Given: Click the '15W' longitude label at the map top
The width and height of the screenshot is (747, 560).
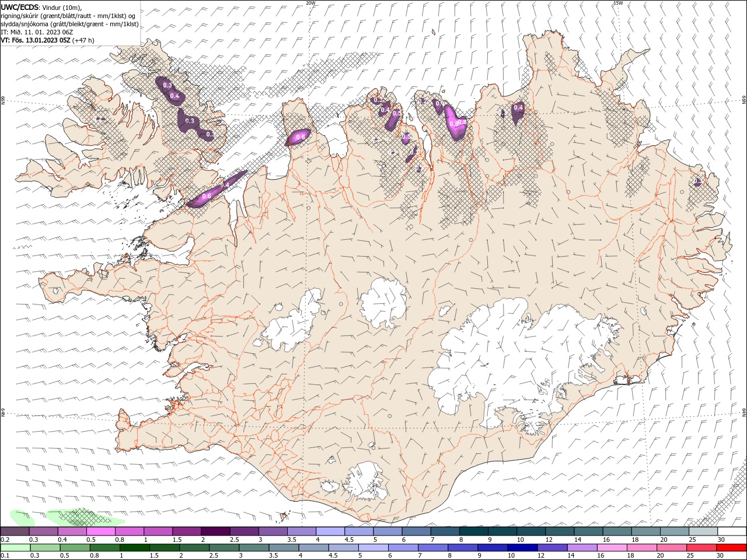Looking at the screenshot, I should (x=618, y=3).
